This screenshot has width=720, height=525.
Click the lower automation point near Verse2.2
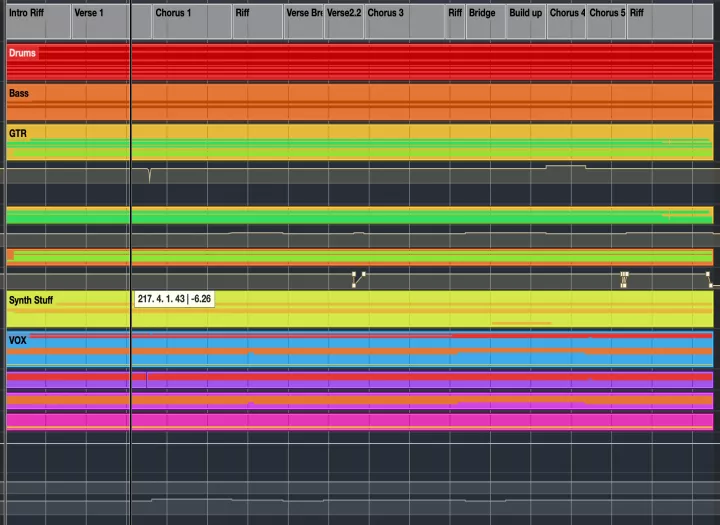pyautogui.click(x=354, y=286)
